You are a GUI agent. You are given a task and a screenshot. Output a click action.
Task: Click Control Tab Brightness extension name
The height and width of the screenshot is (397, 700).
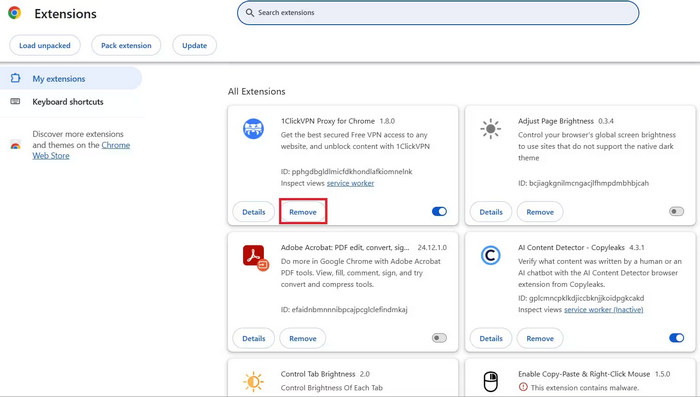318,374
